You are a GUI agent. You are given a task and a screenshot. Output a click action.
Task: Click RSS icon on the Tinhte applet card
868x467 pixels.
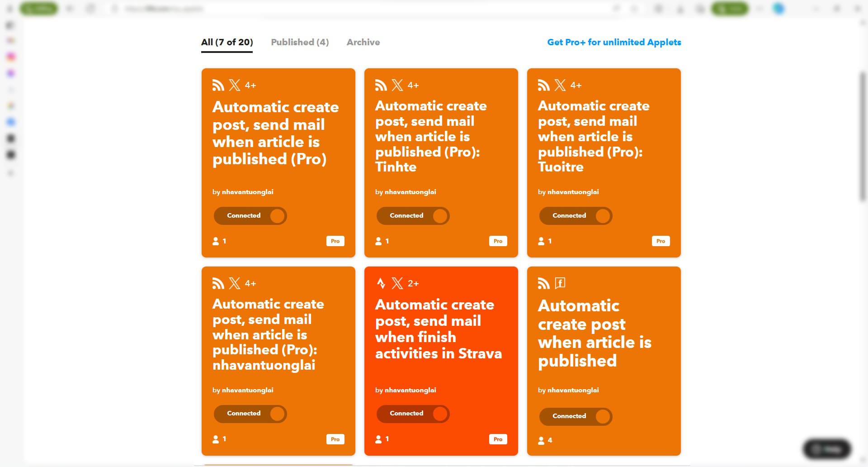tap(381, 85)
